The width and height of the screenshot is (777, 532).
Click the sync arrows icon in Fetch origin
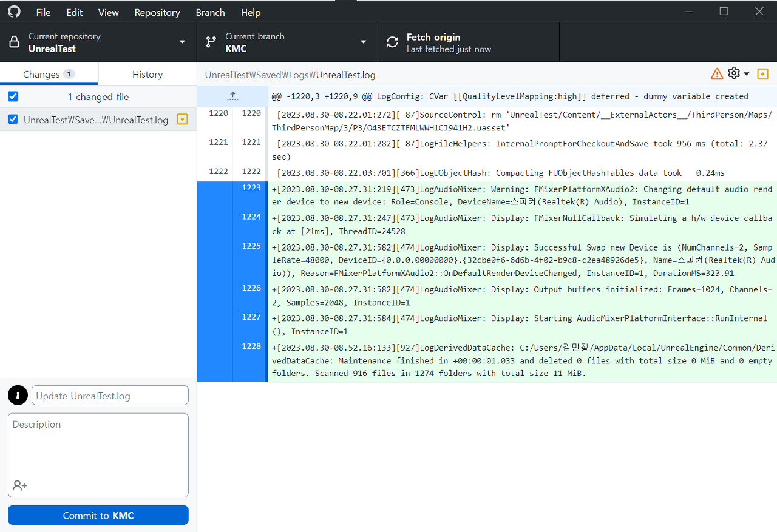393,42
